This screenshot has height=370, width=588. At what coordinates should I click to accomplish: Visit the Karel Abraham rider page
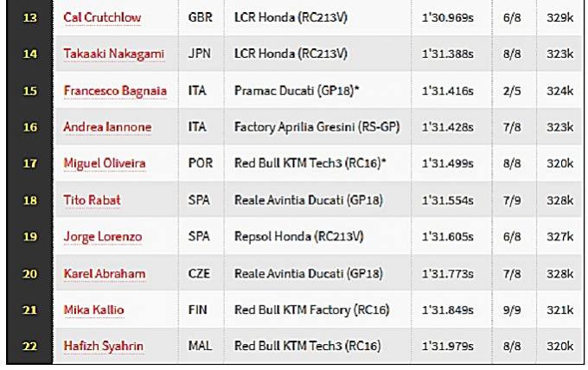pyautogui.click(x=104, y=274)
